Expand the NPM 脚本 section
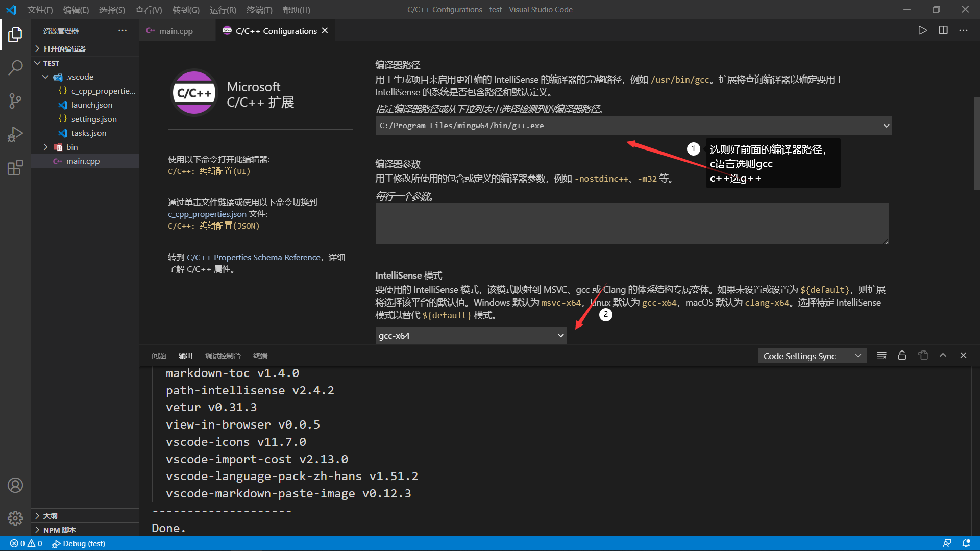Viewport: 980px width, 551px height. tap(85, 530)
